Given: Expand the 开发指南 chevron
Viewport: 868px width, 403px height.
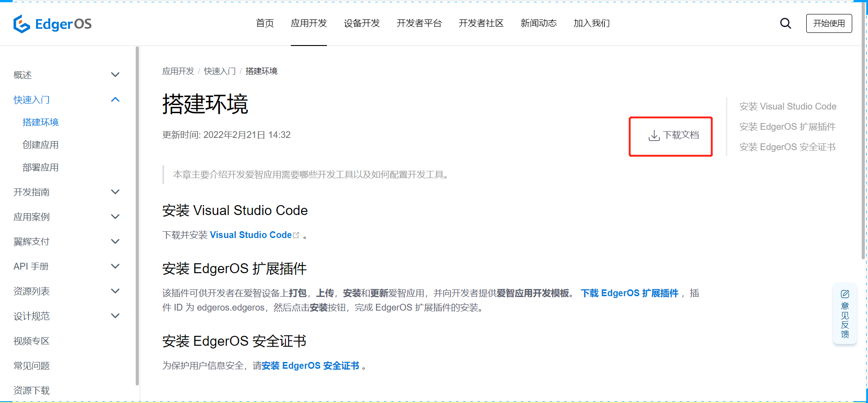Looking at the screenshot, I should pyautogui.click(x=115, y=192).
